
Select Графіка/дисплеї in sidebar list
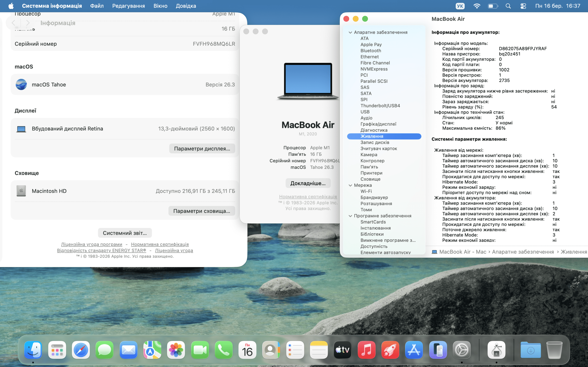coord(378,124)
